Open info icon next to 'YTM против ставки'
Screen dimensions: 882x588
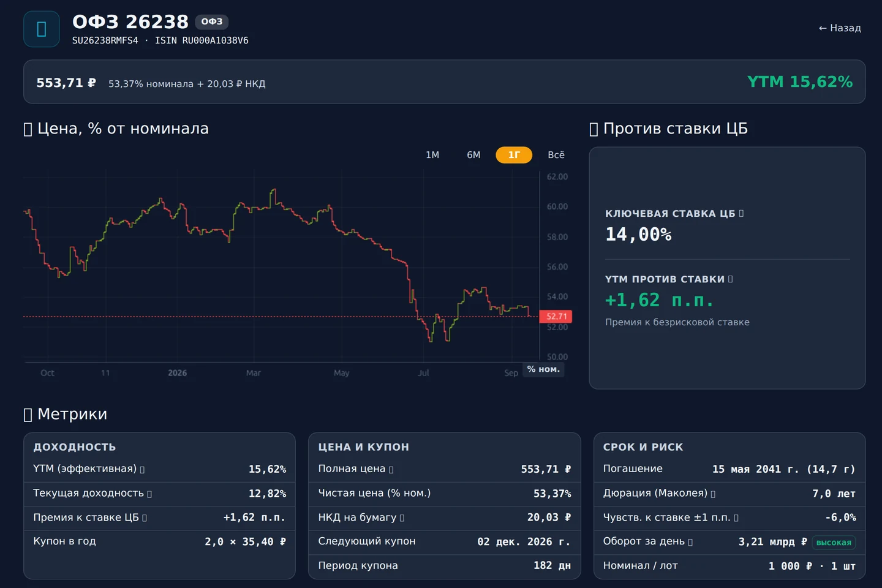730,279
